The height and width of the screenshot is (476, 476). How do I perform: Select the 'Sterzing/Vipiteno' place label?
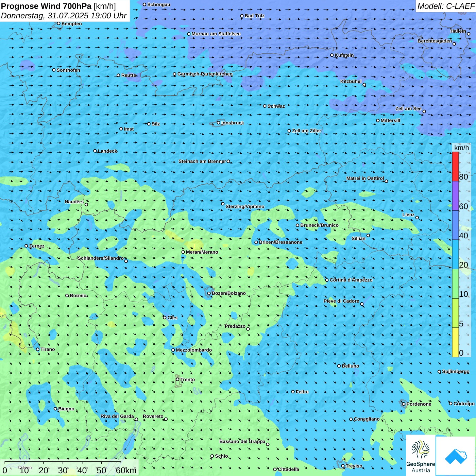click(x=245, y=206)
